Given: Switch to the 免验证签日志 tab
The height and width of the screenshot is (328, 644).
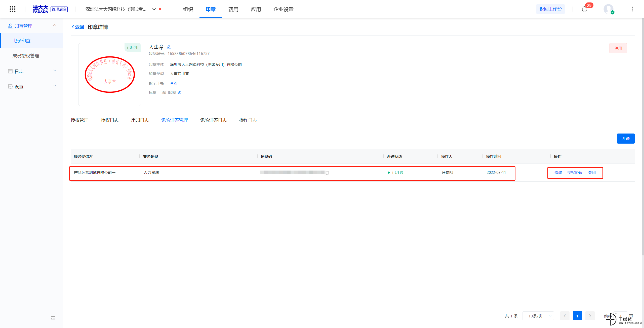Looking at the screenshot, I should (213, 120).
